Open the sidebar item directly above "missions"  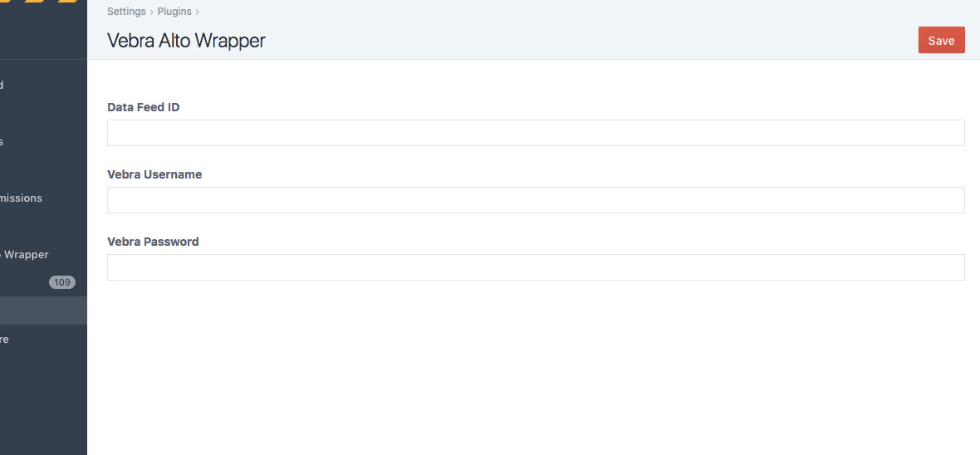click(3, 142)
